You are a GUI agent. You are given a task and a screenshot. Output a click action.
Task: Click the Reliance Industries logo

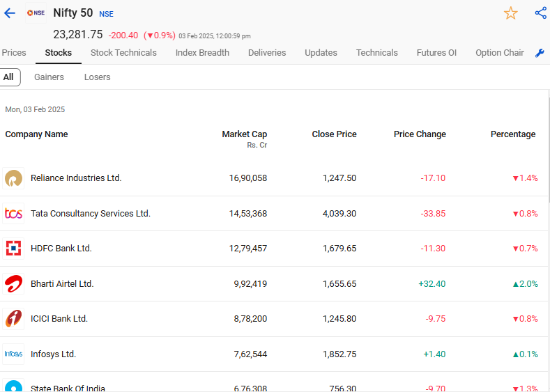pyautogui.click(x=13, y=178)
